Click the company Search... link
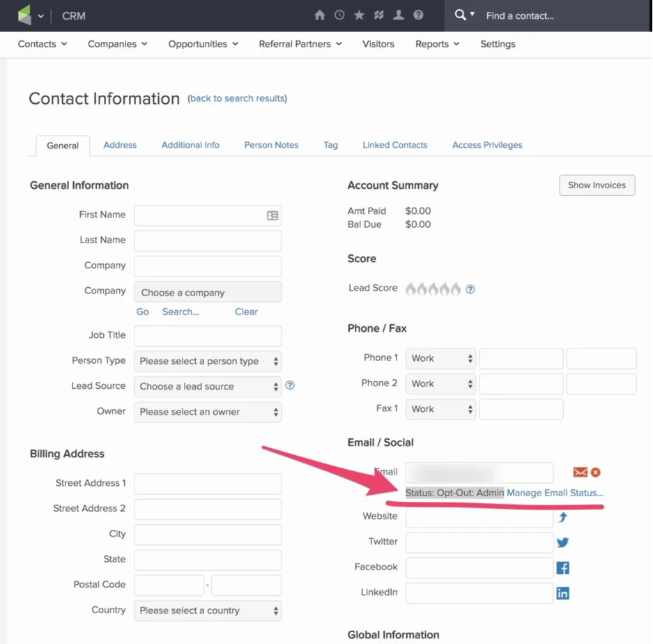 click(180, 312)
